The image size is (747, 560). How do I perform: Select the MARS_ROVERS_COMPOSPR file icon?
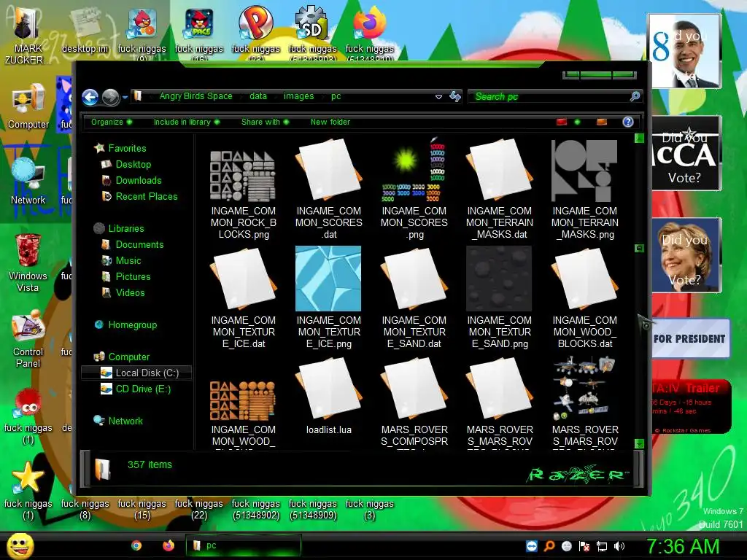pos(414,388)
